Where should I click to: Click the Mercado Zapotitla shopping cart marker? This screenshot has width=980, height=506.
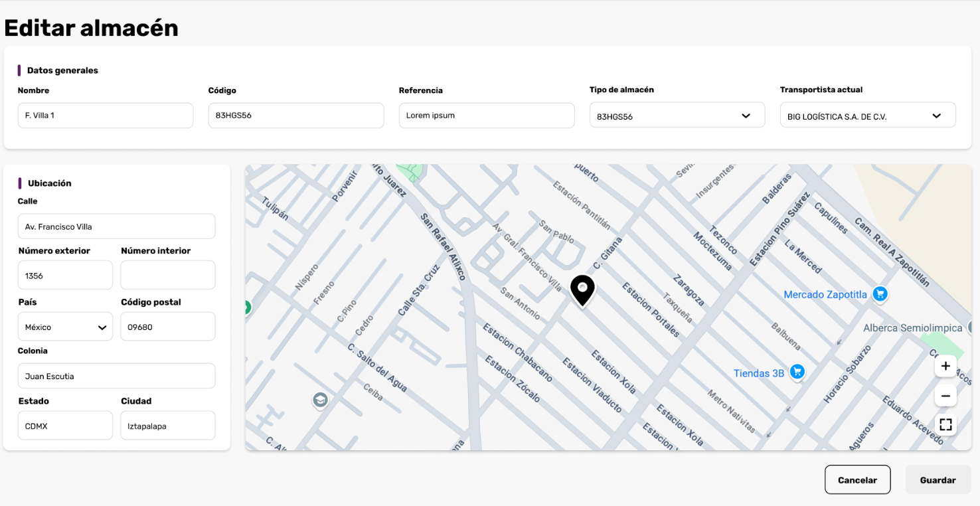(880, 294)
